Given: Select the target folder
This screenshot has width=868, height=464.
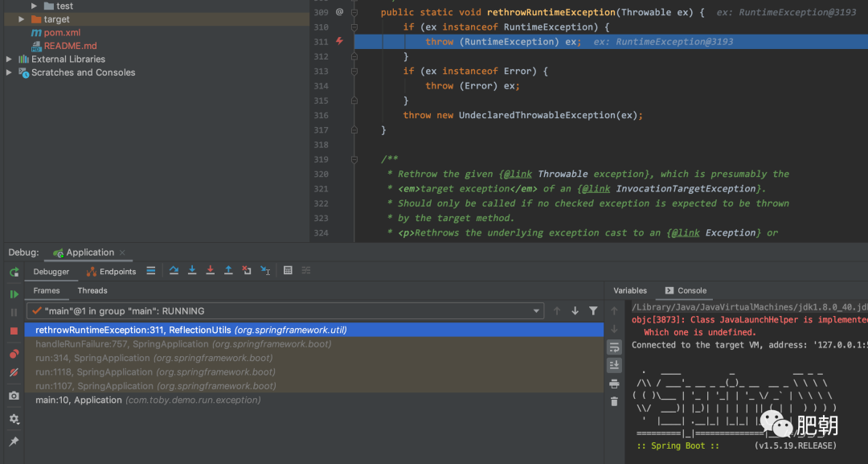Looking at the screenshot, I should coord(51,19).
